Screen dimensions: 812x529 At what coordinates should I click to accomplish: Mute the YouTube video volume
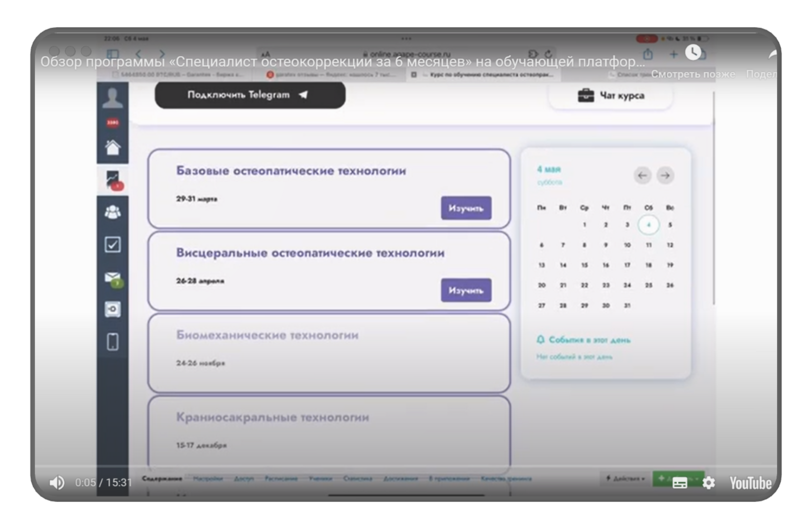pyautogui.click(x=57, y=483)
